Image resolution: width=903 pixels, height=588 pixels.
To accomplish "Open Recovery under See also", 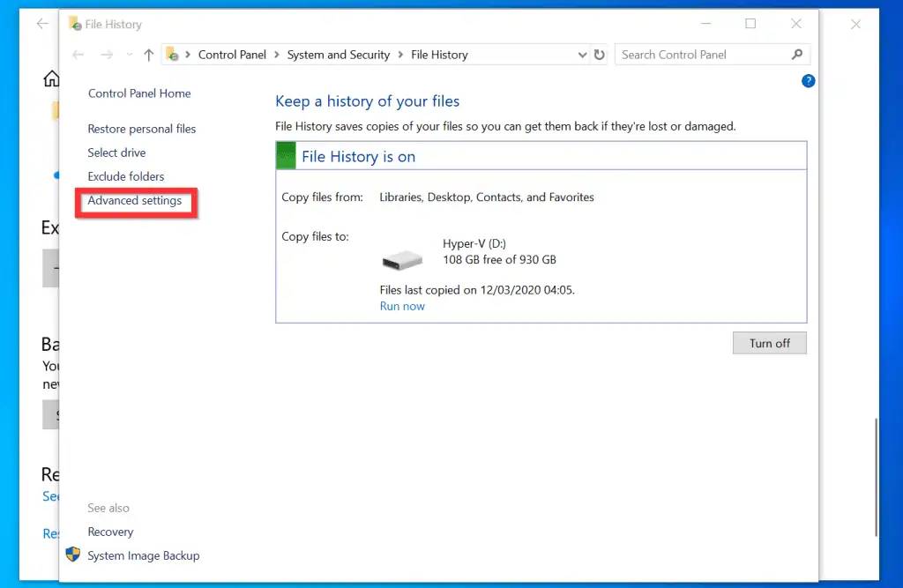I will tap(110, 532).
